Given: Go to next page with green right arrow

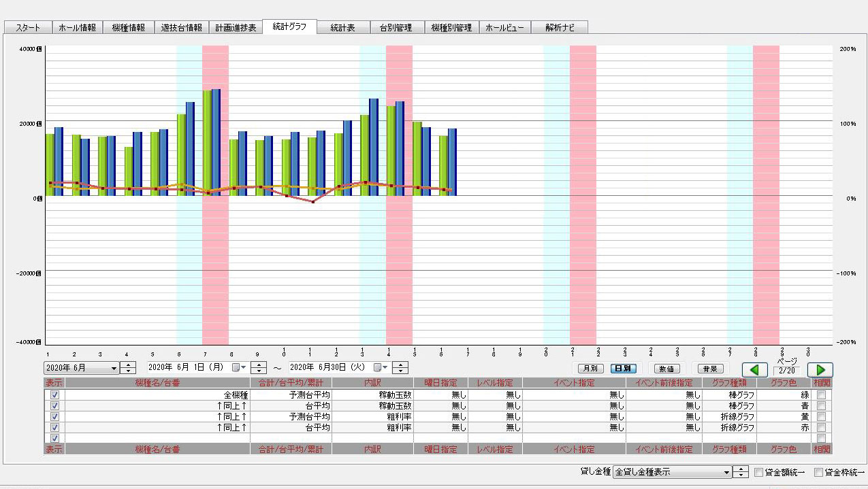Looking at the screenshot, I should click(820, 369).
